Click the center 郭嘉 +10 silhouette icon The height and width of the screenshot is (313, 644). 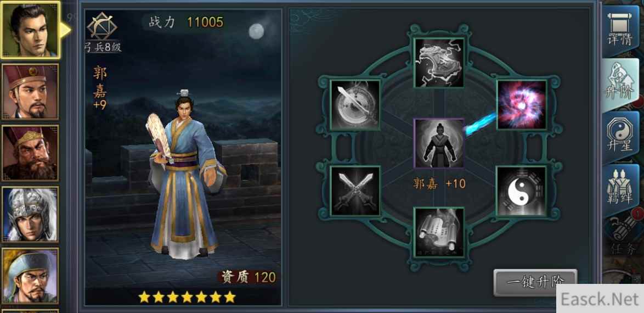[439, 143]
